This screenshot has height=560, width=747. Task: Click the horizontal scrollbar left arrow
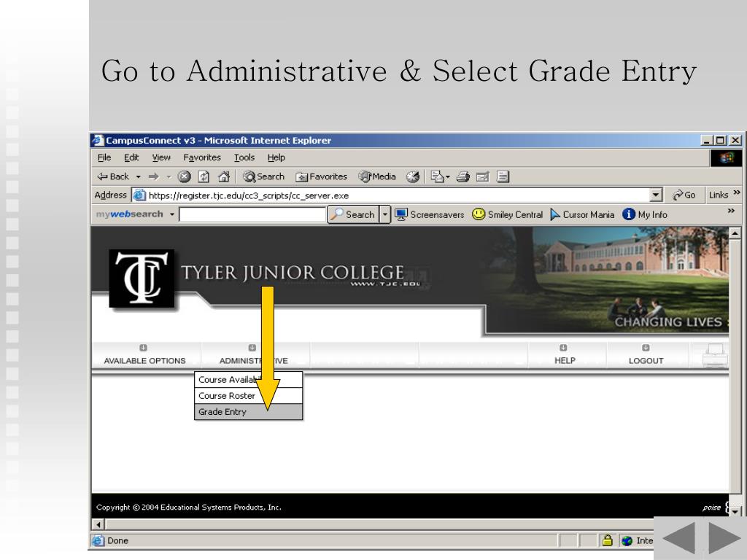click(98, 524)
